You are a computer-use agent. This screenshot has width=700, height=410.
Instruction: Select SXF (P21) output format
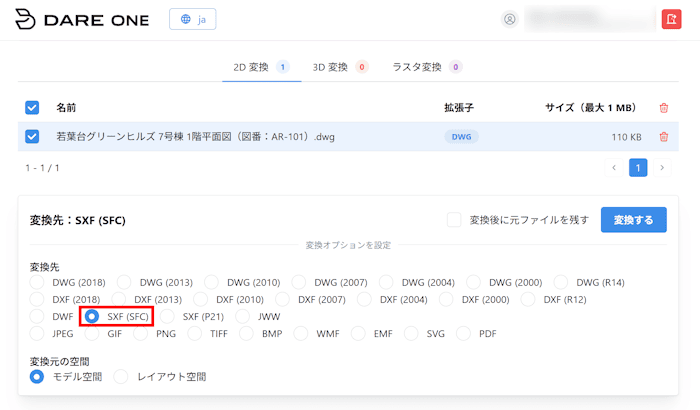point(167,317)
